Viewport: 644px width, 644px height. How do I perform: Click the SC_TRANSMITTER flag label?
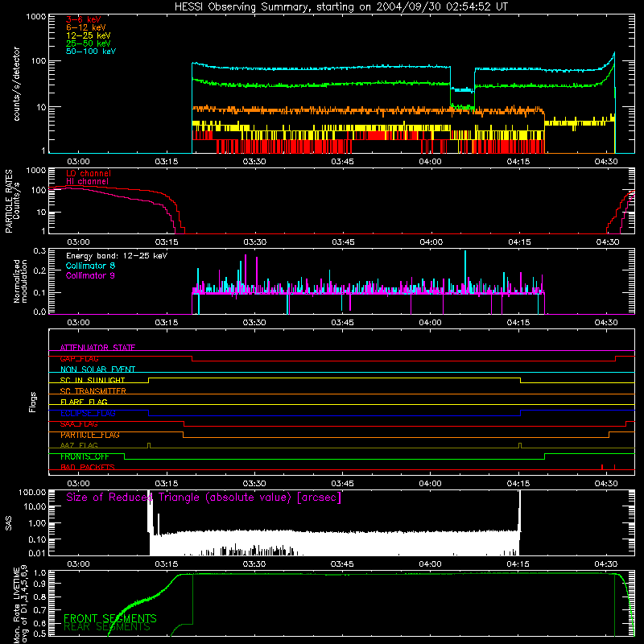coord(93,391)
